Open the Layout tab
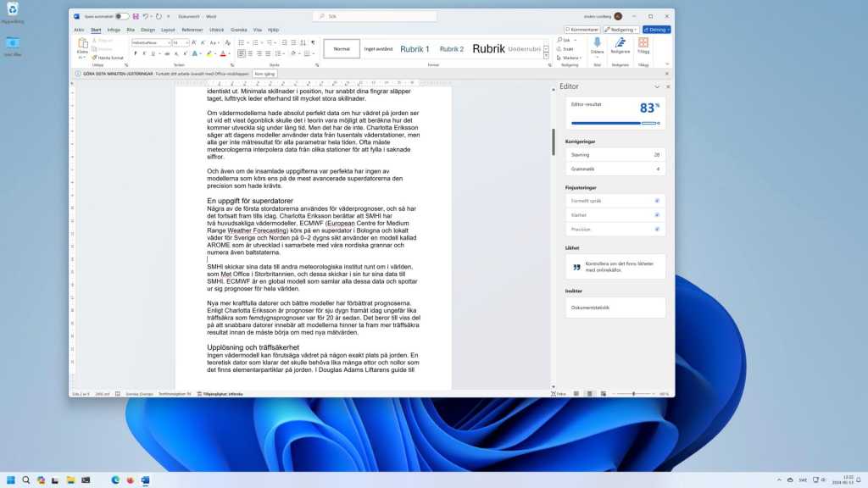Screen dimensions: 868x488 pyautogui.click(x=168, y=30)
